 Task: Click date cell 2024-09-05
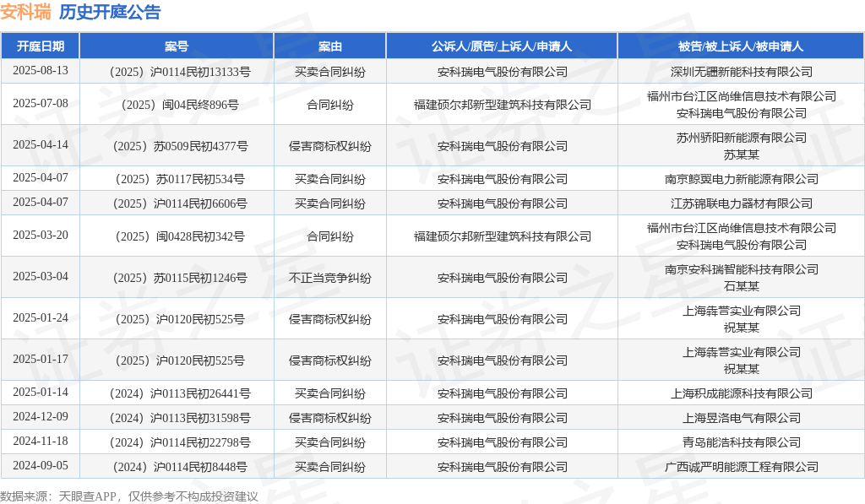pyautogui.click(x=41, y=466)
